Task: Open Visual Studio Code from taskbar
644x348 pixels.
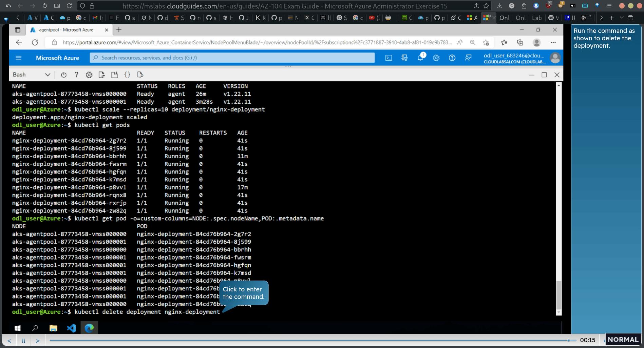Action: [x=71, y=328]
